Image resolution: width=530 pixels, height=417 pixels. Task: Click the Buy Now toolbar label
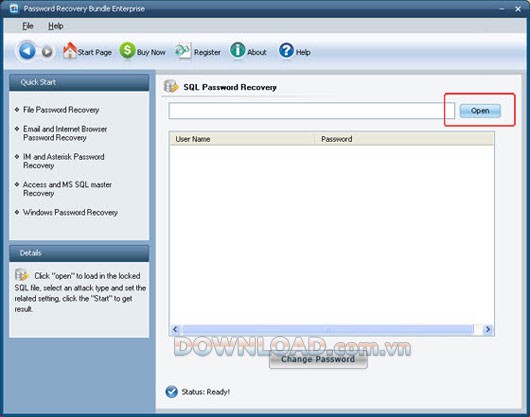151,52
